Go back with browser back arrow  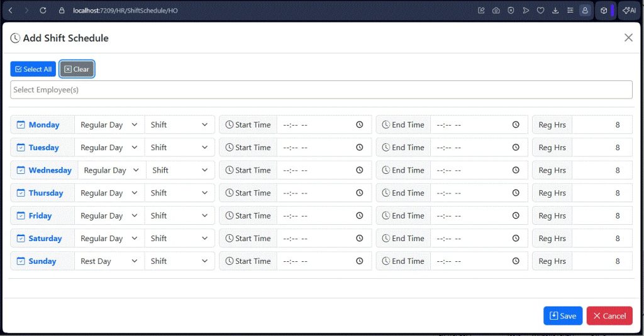(x=11, y=11)
